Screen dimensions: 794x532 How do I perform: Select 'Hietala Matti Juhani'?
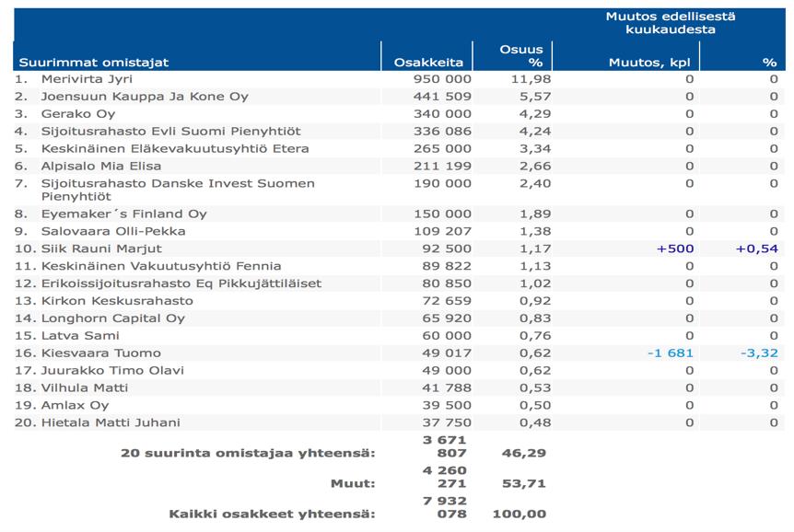[111, 422]
